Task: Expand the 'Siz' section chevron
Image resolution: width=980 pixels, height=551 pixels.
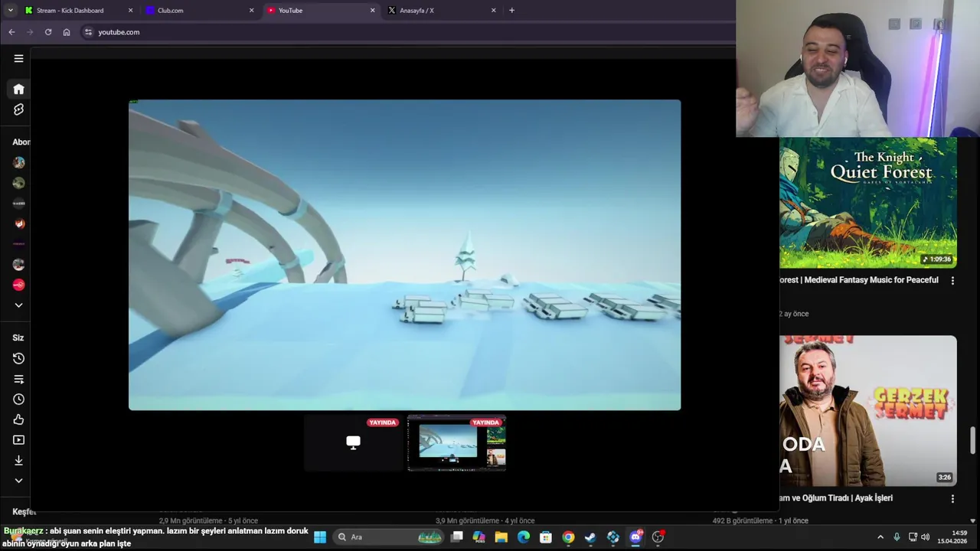Action: pos(18,481)
